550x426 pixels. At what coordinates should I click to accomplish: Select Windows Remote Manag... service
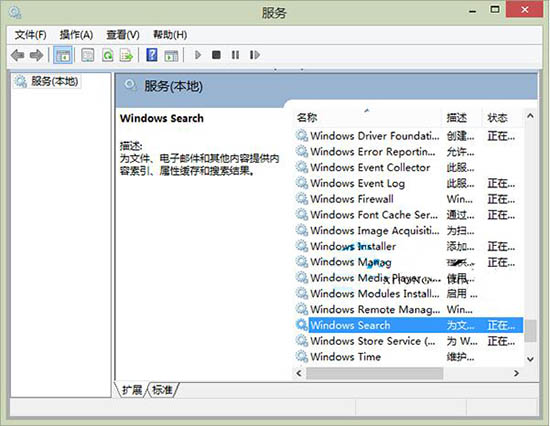coord(375,309)
